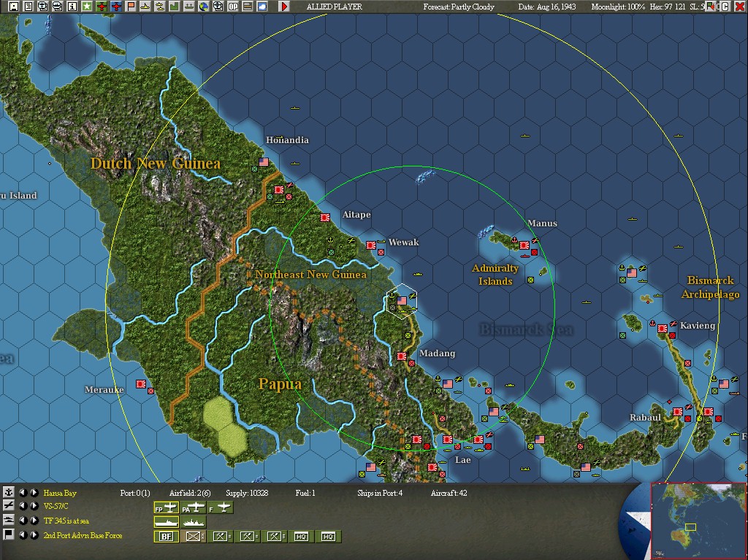Open the document list report icon
The height and width of the screenshot is (560, 748).
pos(28,6)
